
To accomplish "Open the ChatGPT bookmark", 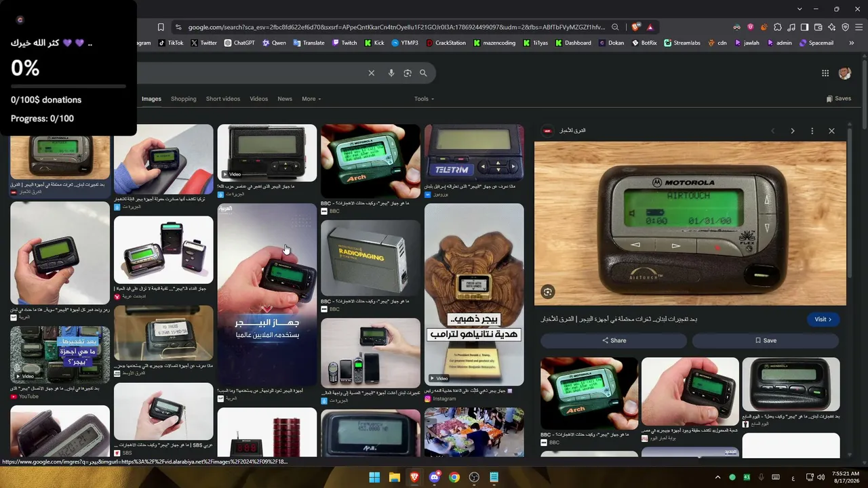I will click(x=239, y=43).
